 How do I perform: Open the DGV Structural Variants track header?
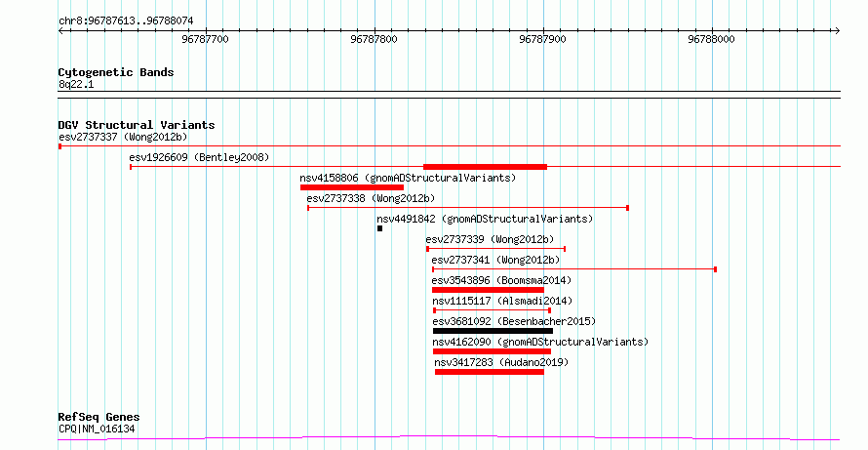point(137,125)
